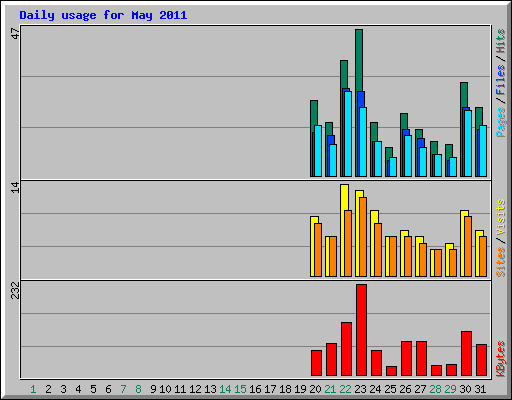This screenshot has height=400, width=512.
Task: Click the red KBytes bar for day 27
Action: [421, 359]
